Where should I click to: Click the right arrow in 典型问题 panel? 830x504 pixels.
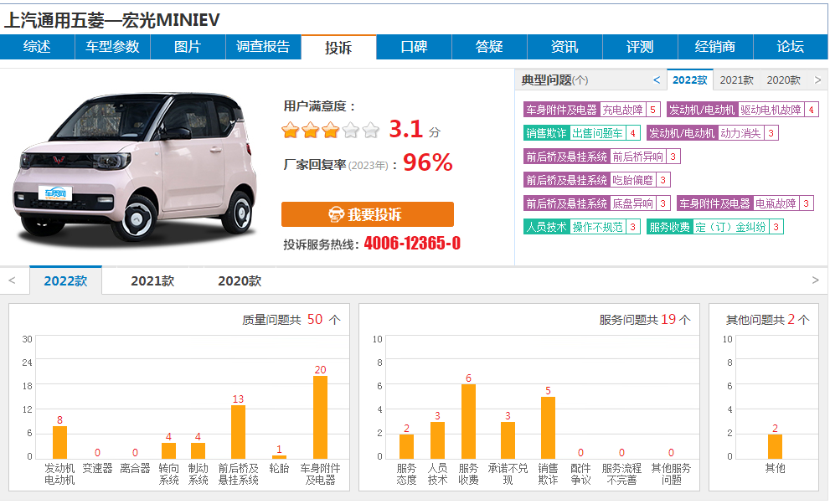click(x=817, y=80)
